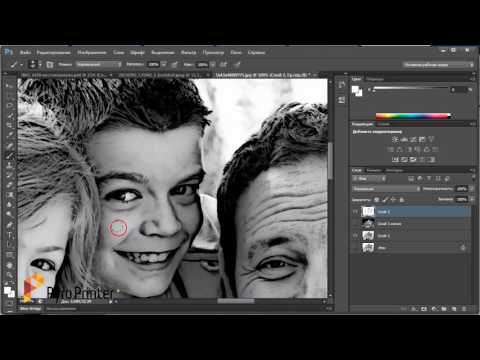This screenshot has height=360, width=480.
Task: Select the Path Selection tool
Action: pos(9,245)
